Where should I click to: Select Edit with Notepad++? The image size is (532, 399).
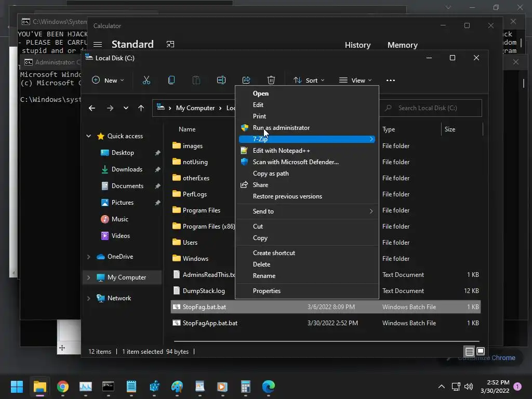pos(307,151)
